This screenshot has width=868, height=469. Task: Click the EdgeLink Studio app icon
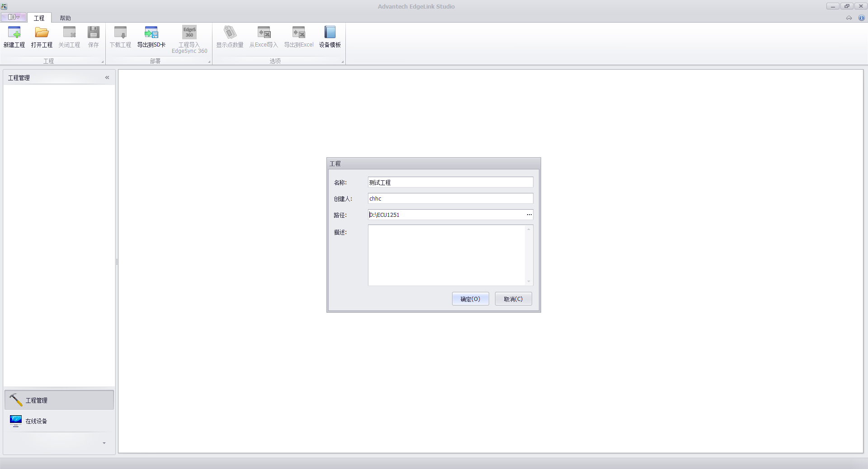4,6
